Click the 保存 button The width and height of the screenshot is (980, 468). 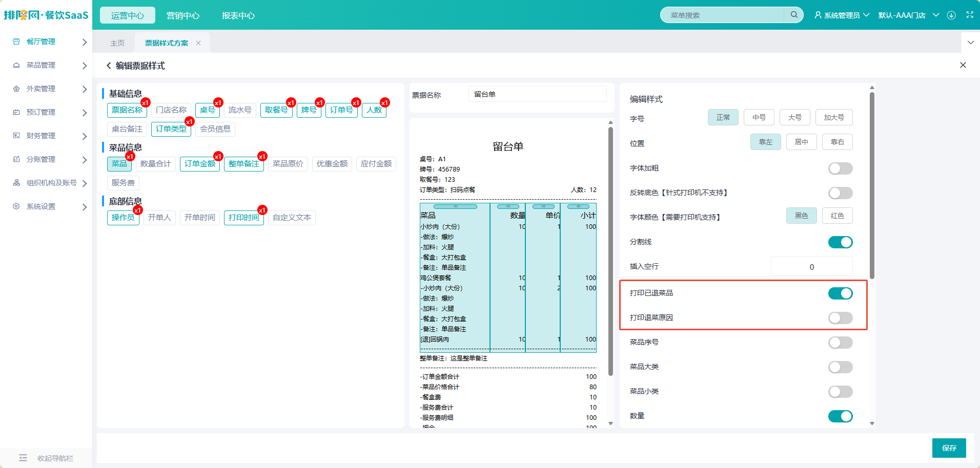click(949, 448)
